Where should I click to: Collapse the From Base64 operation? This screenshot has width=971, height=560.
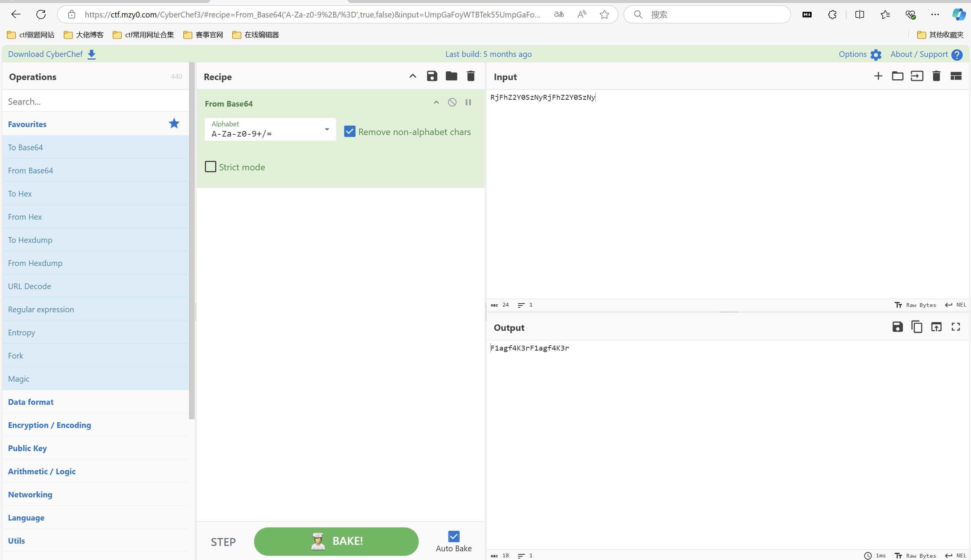(x=436, y=102)
